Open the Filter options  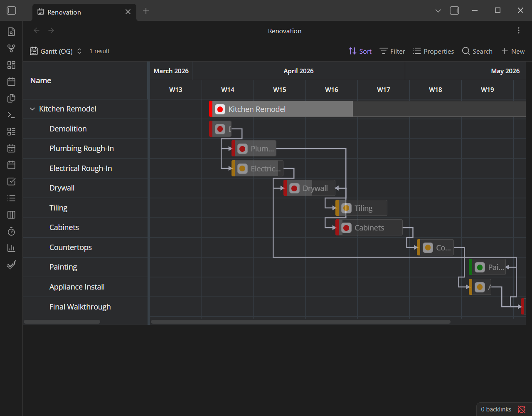(x=392, y=51)
